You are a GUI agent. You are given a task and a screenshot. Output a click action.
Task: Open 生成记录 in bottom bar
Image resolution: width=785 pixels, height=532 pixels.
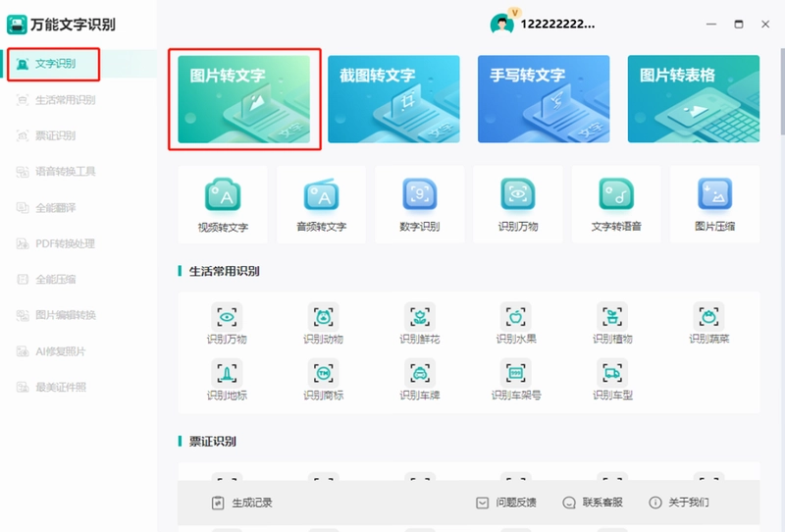241,503
